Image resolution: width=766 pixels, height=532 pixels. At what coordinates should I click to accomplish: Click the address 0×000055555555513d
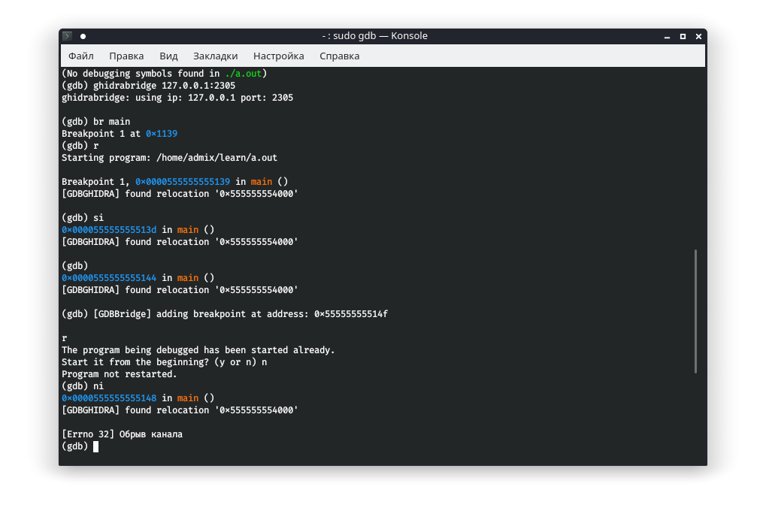click(109, 230)
